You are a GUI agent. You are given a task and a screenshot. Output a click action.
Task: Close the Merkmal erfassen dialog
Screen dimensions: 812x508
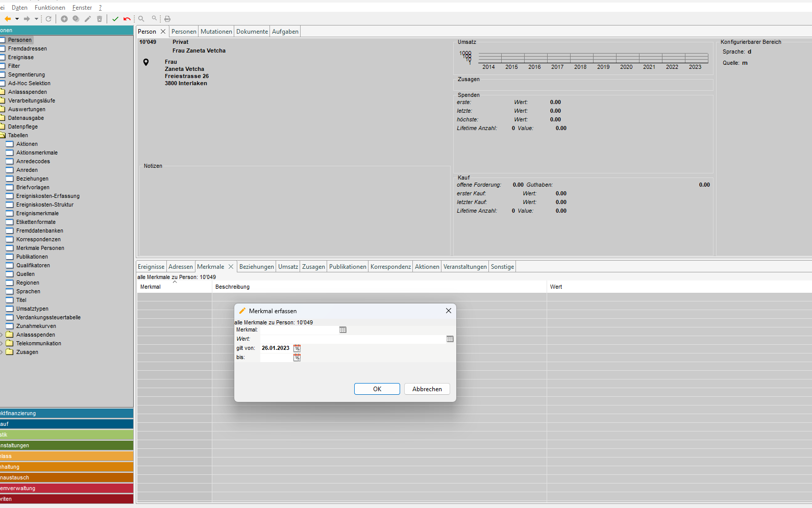click(x=448, y=311)
